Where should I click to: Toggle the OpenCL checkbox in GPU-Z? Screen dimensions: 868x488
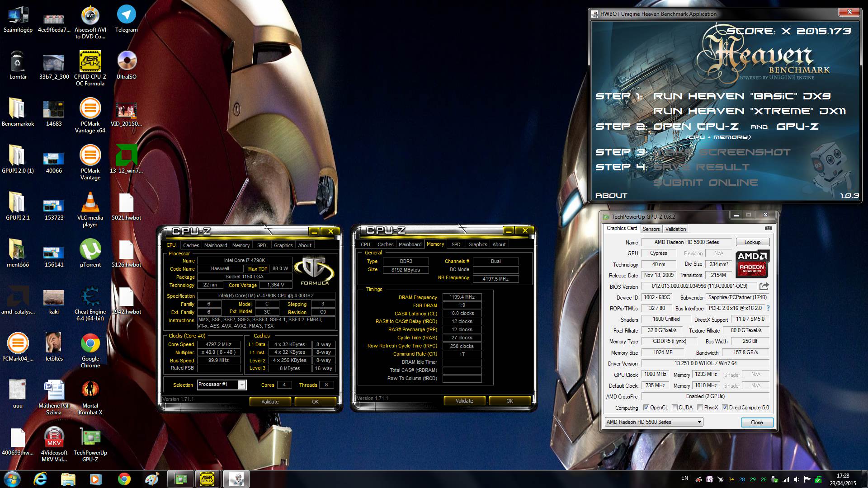(x=646, y=408)
